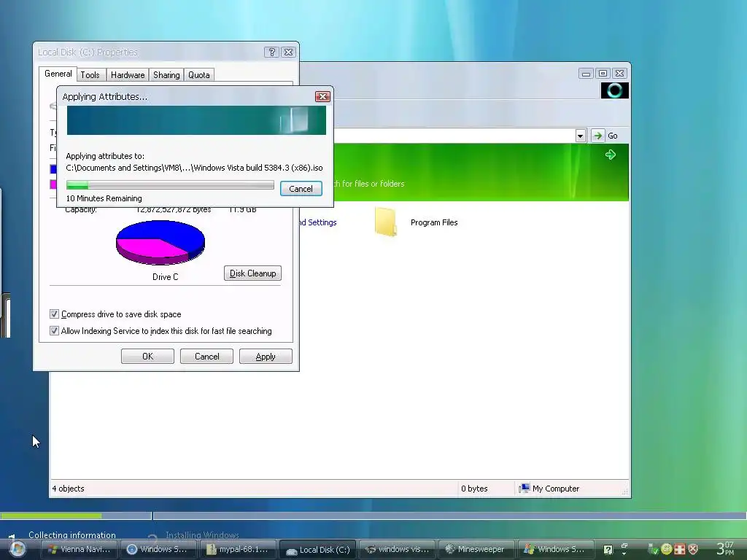Open the Documents and Settings link
The image size is (747, 560).
[318, 222]
